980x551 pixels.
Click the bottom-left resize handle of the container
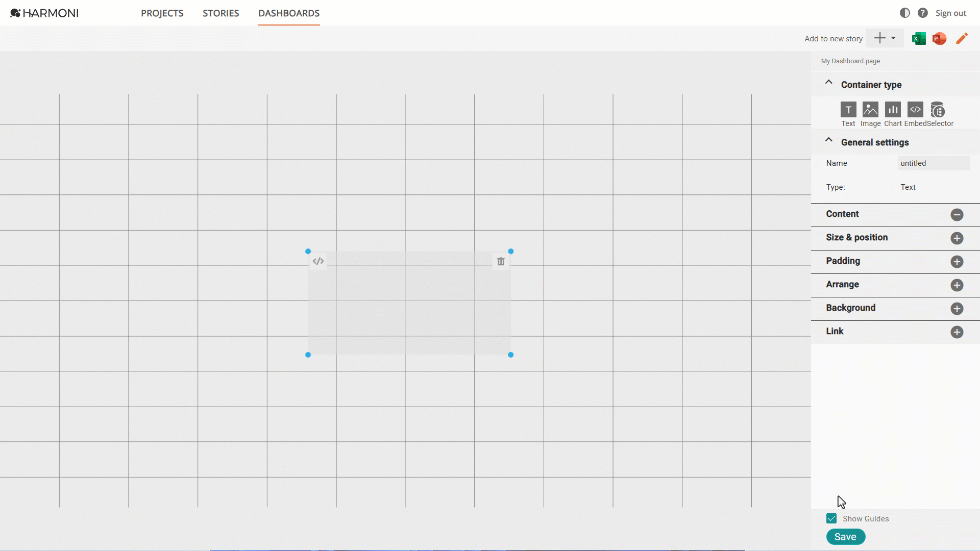[x=308, y=355]
